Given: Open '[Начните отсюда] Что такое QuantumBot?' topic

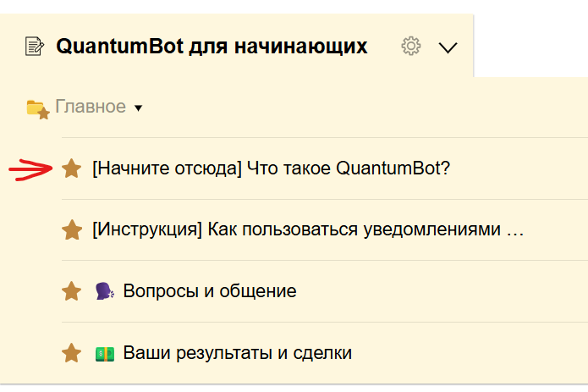Looking at the screenshot, I should (271, 168).
